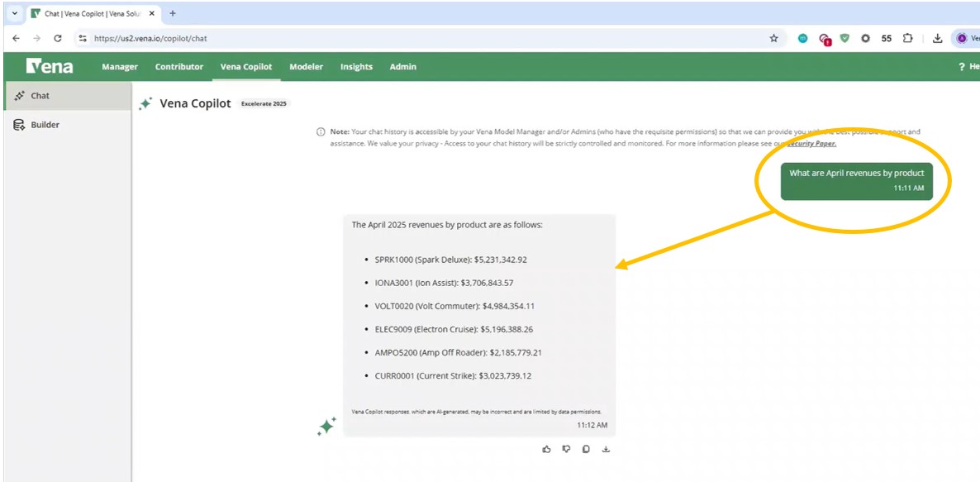Open Builder in the left sidebar
The image size is (980, 482).
[x=45, y=125]
